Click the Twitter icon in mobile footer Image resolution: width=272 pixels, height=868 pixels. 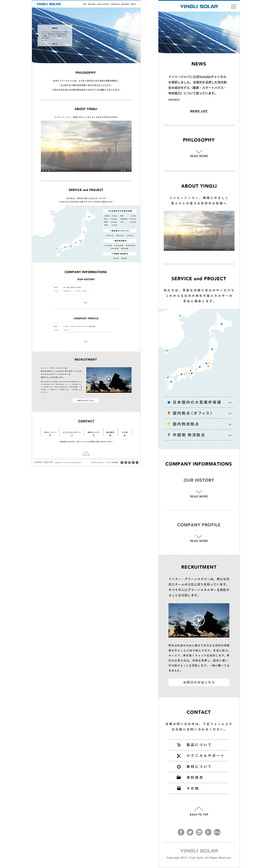[x=190, y=832]
